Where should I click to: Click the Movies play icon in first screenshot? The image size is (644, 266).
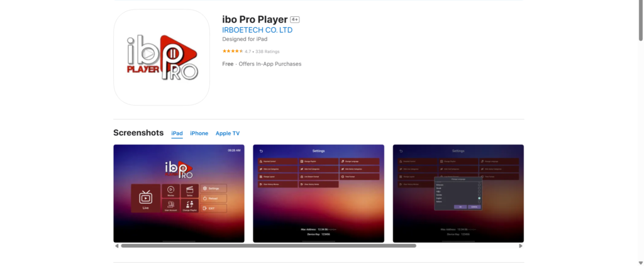pos(170,190)
